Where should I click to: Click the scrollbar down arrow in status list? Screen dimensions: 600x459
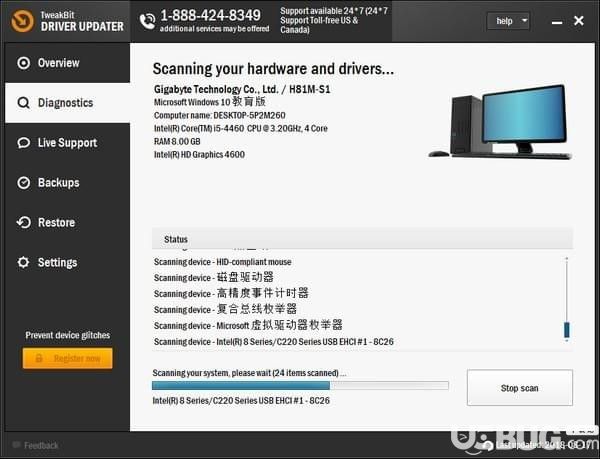coord(567,340)
